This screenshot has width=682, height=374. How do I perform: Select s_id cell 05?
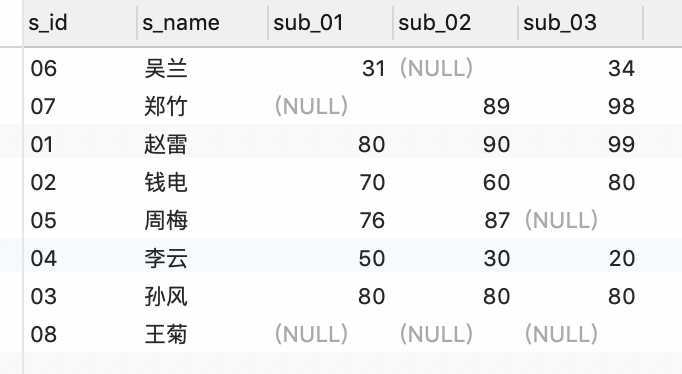[43, 220]
